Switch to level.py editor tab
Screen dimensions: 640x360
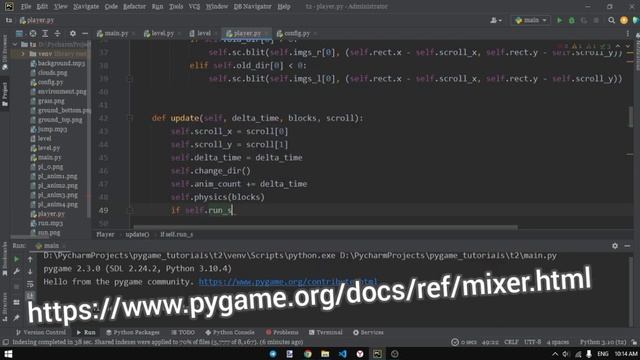[x=162, y=33]
